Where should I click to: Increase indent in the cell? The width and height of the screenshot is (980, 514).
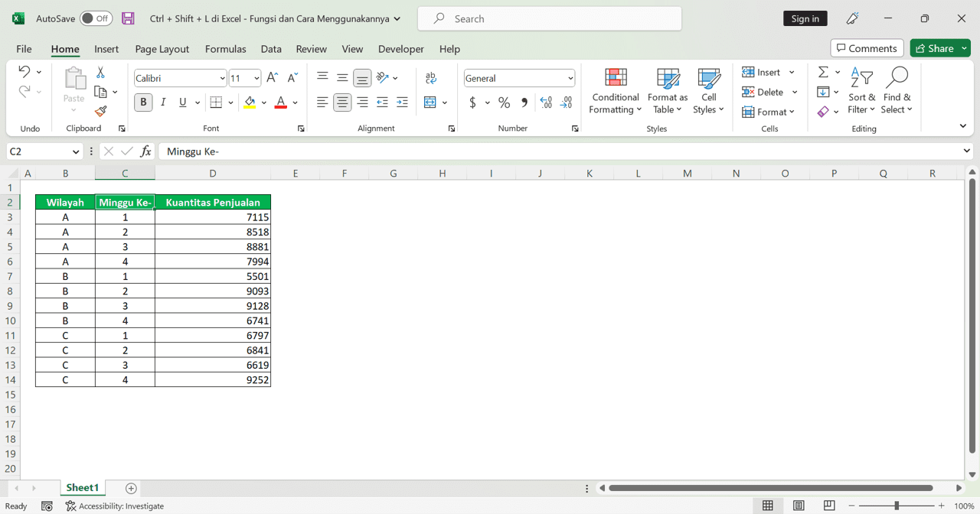[402, 102]
